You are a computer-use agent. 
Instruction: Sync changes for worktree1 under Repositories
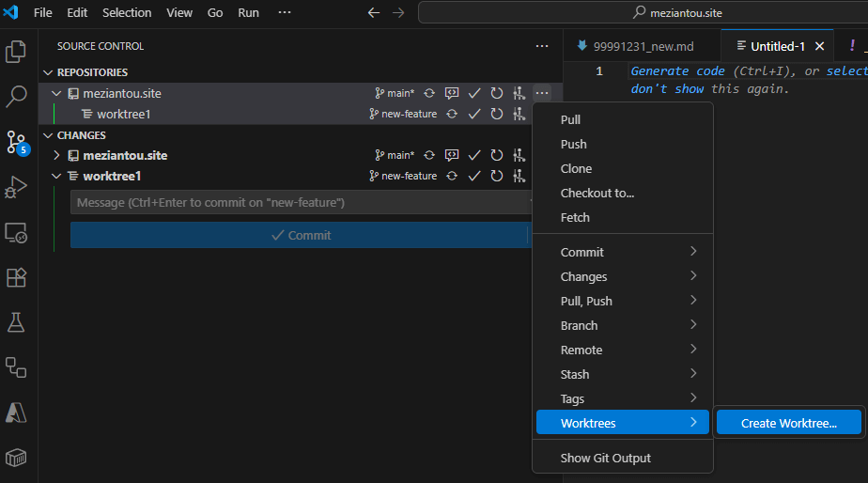(452, 114)
